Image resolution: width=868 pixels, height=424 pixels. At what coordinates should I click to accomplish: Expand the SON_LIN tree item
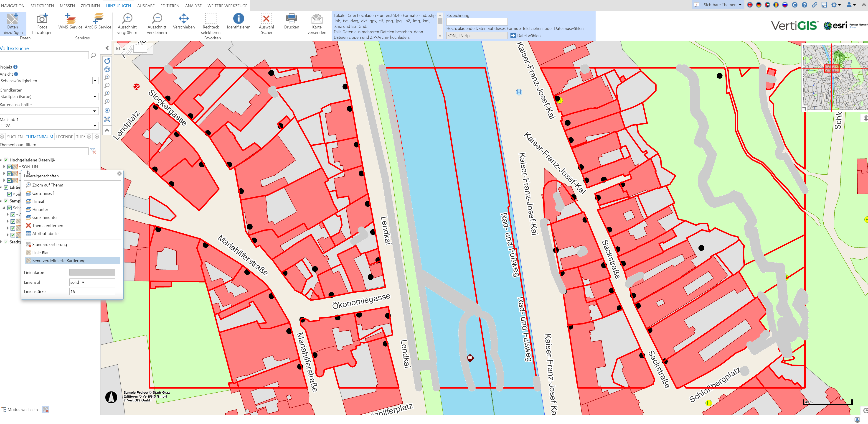[x=4, y=166]
